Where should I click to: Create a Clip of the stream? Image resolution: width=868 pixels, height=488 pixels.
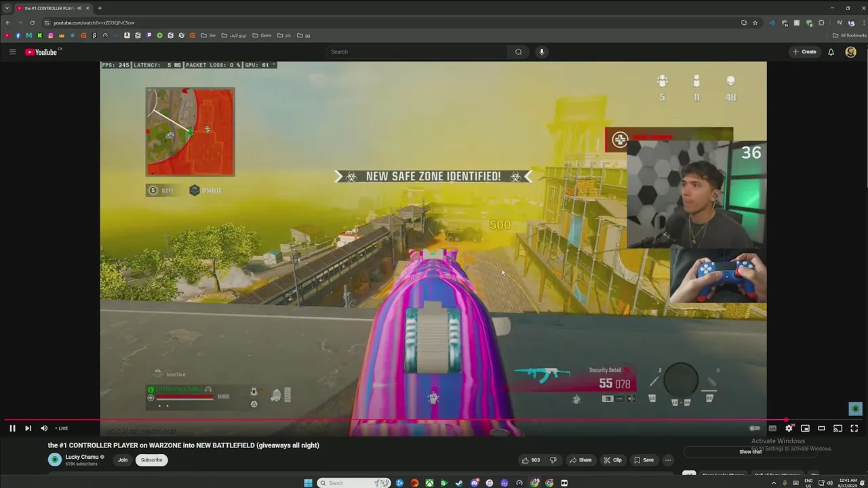click(x=612, y=460)
